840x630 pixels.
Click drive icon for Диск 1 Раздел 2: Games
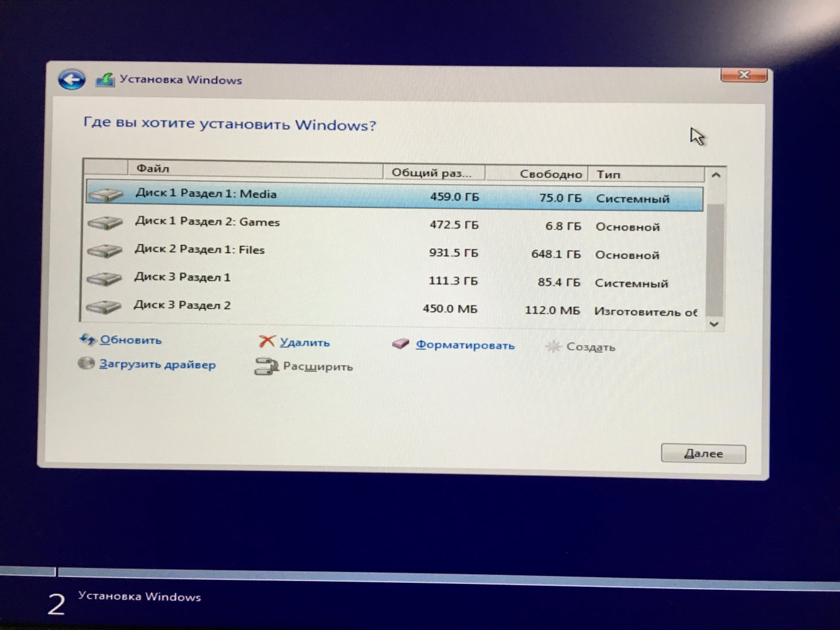105,223
